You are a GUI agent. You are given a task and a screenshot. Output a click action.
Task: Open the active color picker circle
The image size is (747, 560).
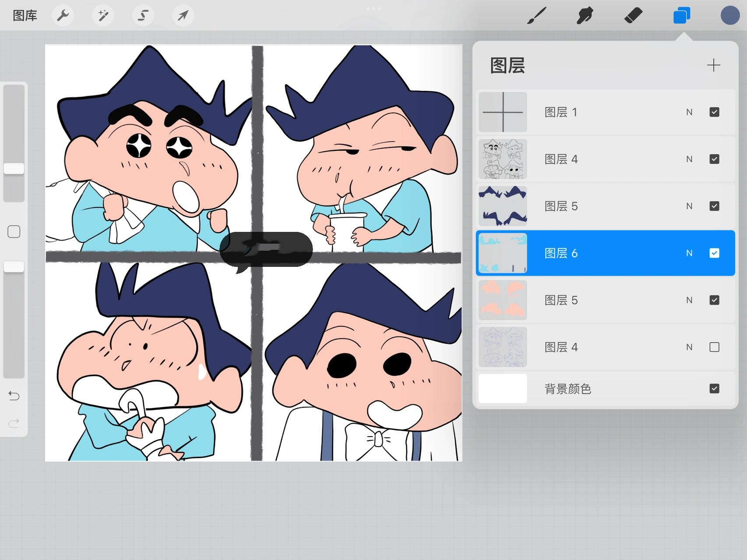click(730, 16)
